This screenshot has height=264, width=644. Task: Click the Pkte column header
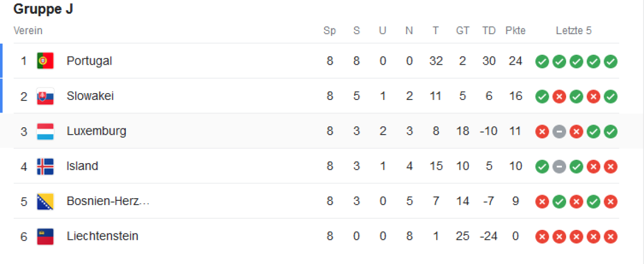[x=515, y=31]
